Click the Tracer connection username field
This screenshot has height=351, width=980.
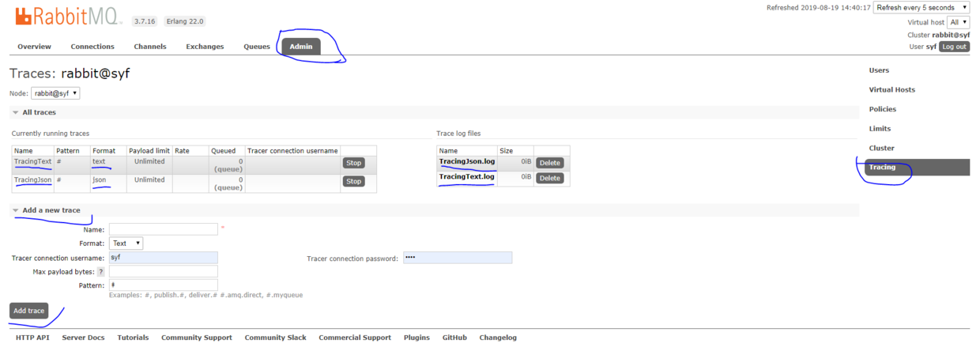tap(163, 258)
